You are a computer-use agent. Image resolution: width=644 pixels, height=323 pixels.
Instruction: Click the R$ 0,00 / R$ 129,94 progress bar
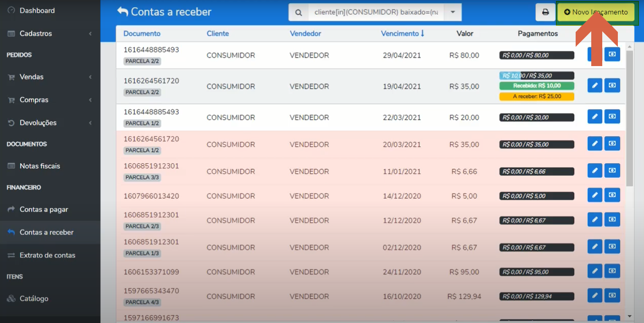coord(537,296)
